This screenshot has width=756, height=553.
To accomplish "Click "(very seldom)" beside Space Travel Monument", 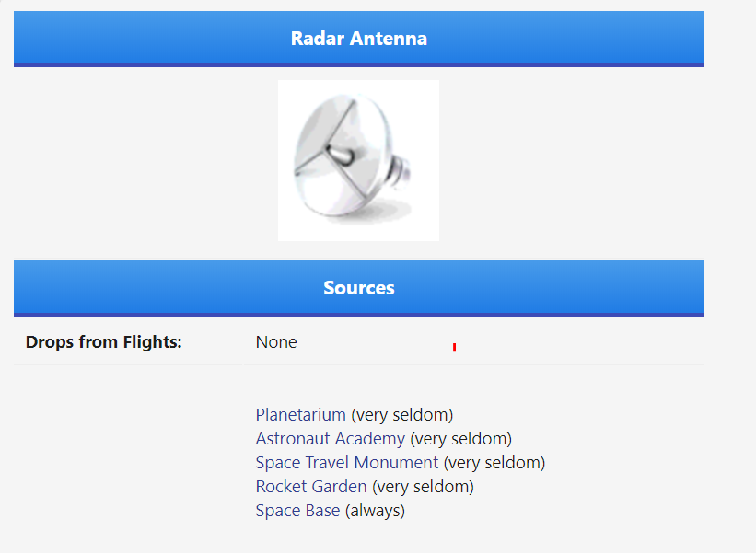I will click(494, 463).
